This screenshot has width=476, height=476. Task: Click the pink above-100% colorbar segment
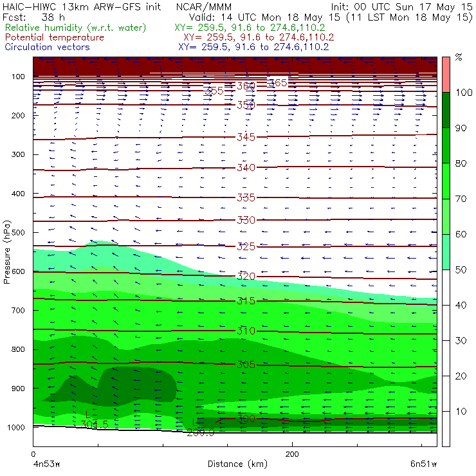446,75
